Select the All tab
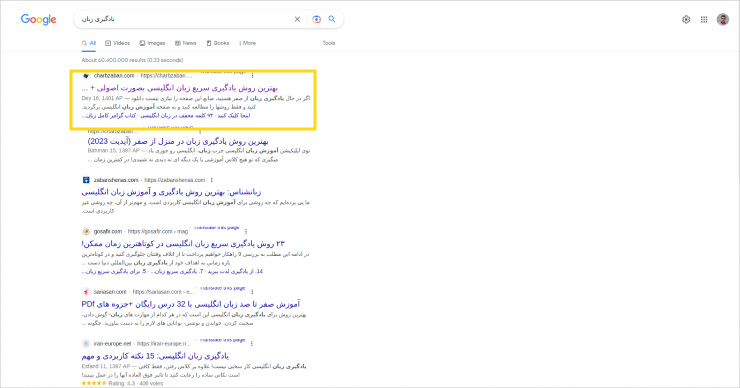The width and height of the screenshot is (740, 388). [x=89, y=43]
